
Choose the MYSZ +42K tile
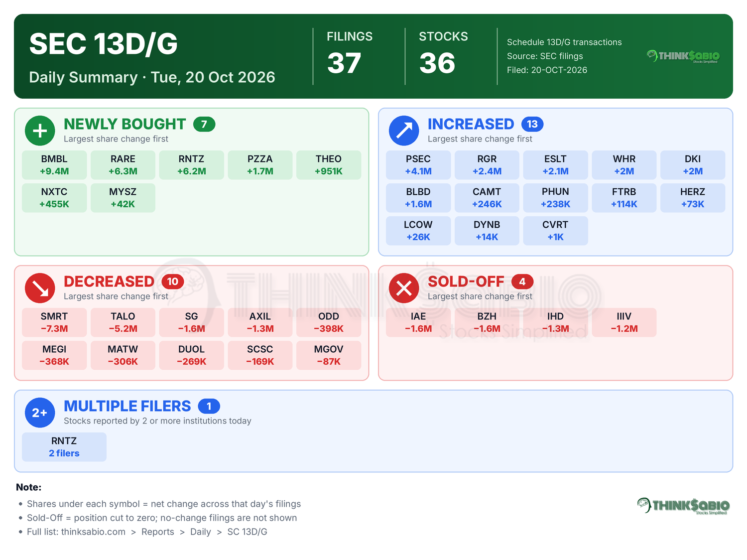123,198
